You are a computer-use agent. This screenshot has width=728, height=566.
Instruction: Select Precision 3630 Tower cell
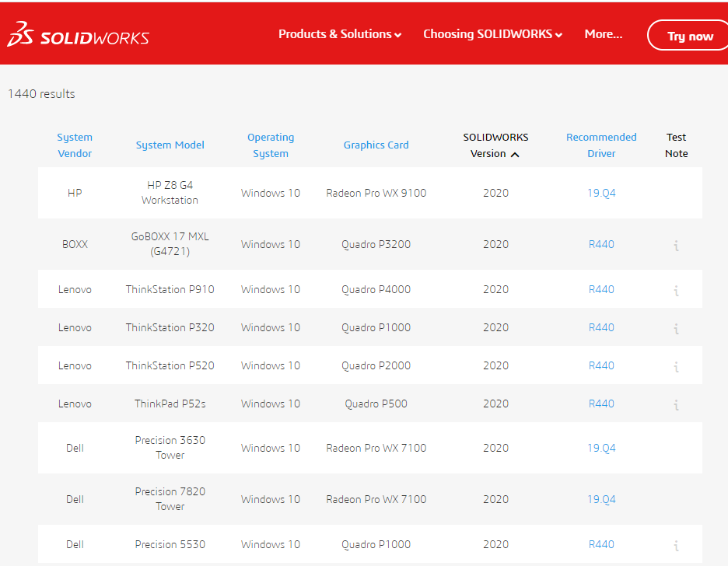point(170,448)
